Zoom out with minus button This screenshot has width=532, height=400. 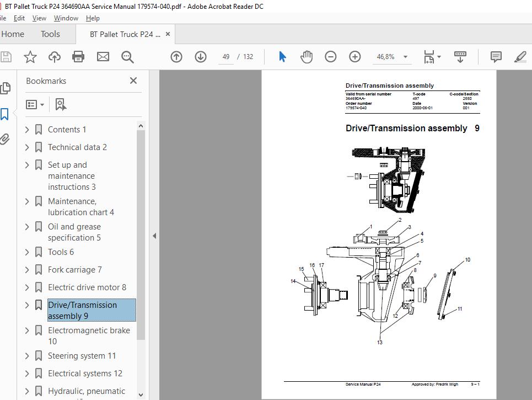(x=330, y=57)
